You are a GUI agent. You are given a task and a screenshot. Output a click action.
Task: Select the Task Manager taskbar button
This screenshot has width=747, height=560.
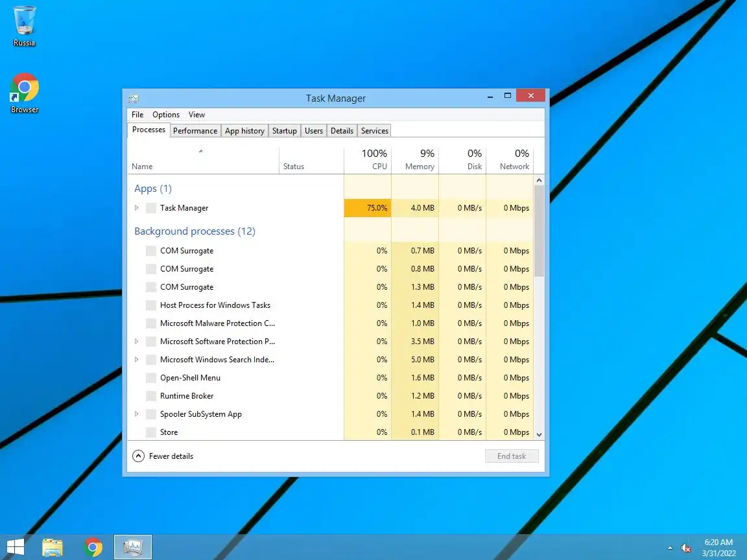pos(133,547)
